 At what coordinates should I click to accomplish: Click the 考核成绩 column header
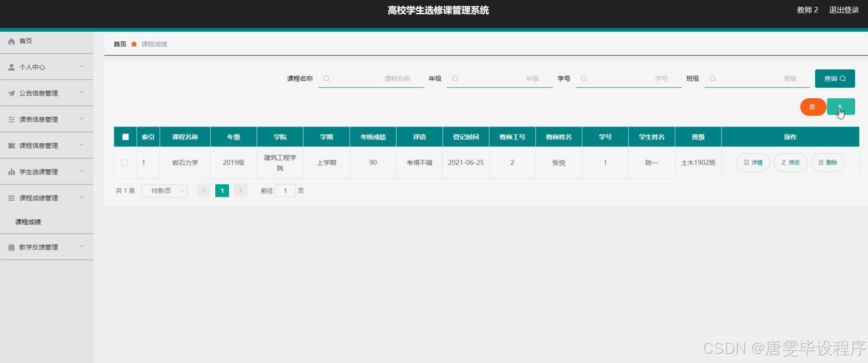click(x=373, y=137)
